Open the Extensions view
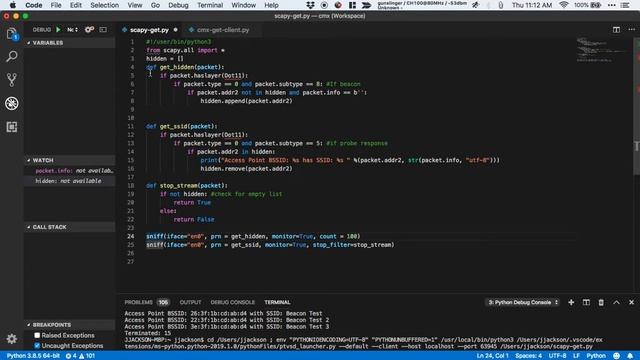 coord(11,127)
